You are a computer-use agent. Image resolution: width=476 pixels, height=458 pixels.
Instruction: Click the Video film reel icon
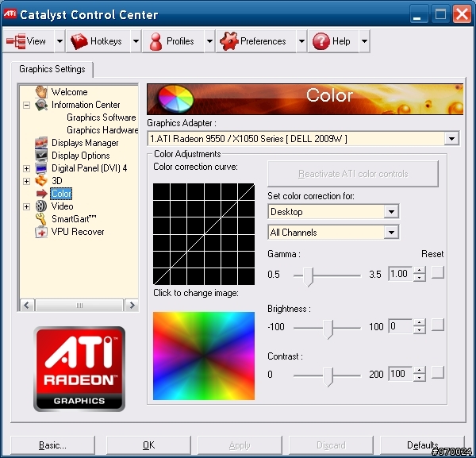coord(41,206)
